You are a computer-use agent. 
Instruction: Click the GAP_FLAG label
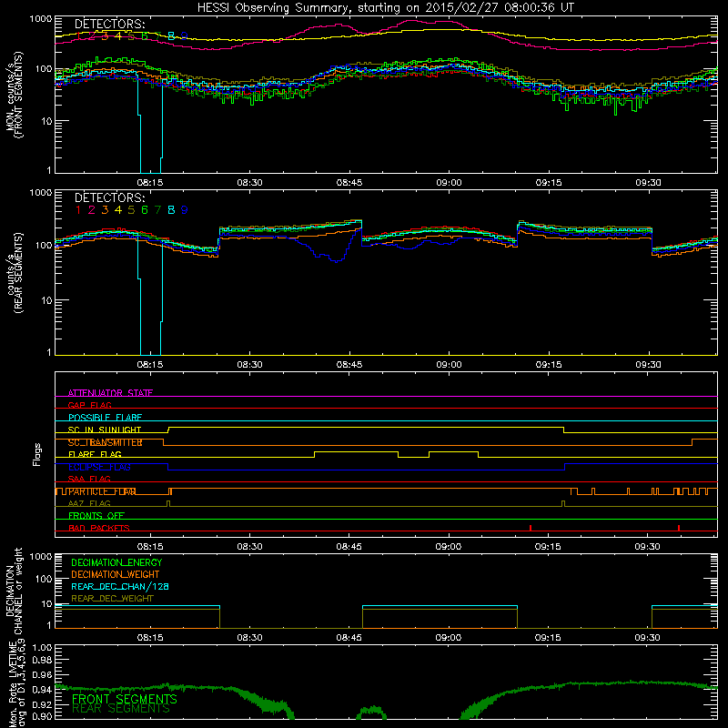click(89, 405)
